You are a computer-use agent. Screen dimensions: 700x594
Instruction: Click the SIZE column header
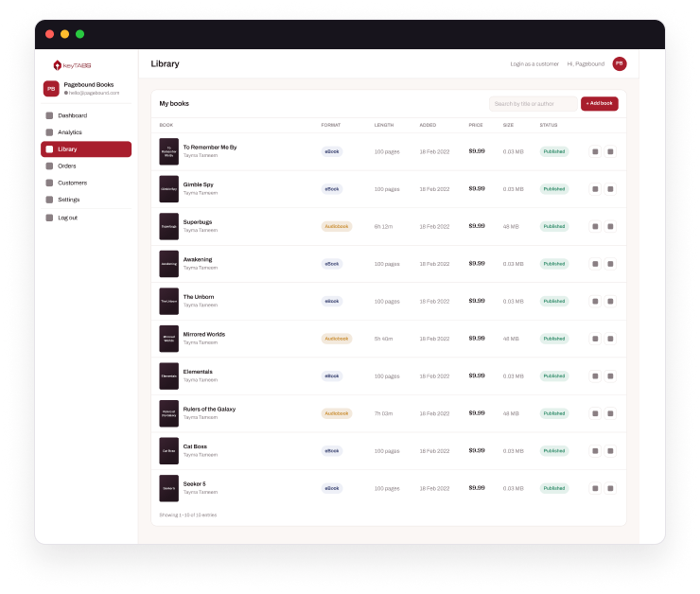pyautogui.click(x=508, y=126)
